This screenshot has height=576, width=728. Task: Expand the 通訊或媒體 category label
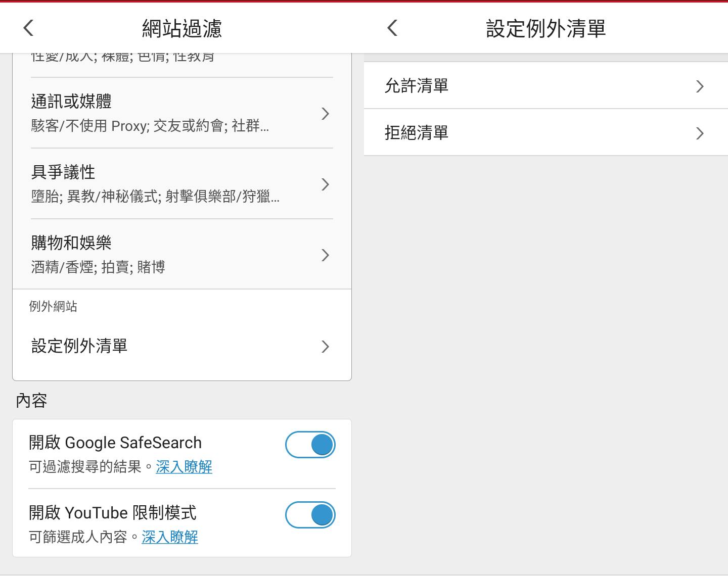point(71,102)
